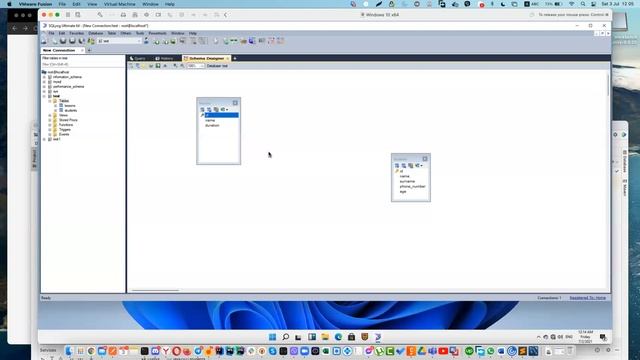Click the Filter tables input field
The height and width of the screenshot is (360, 640).
click(82, 64)
